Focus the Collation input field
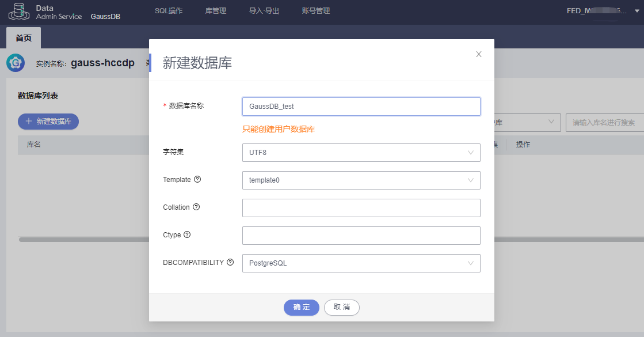 tap(361, 208)
